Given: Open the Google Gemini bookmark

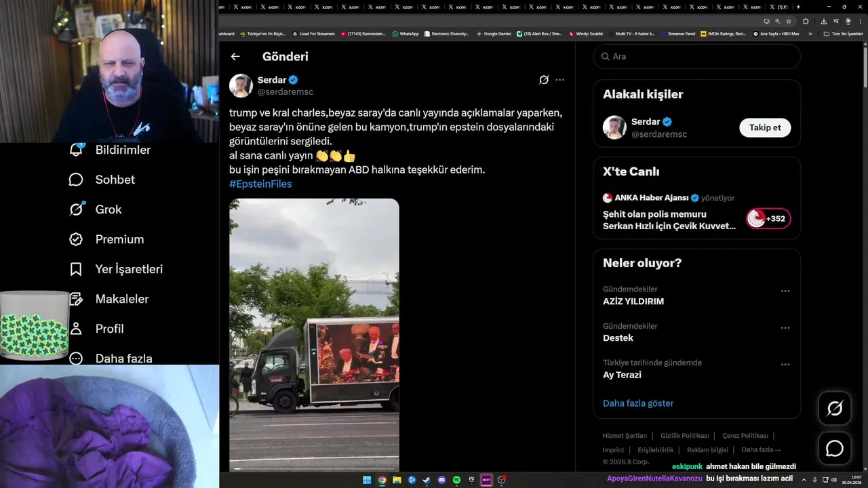Looking at the screenshot, I should 494,33.
